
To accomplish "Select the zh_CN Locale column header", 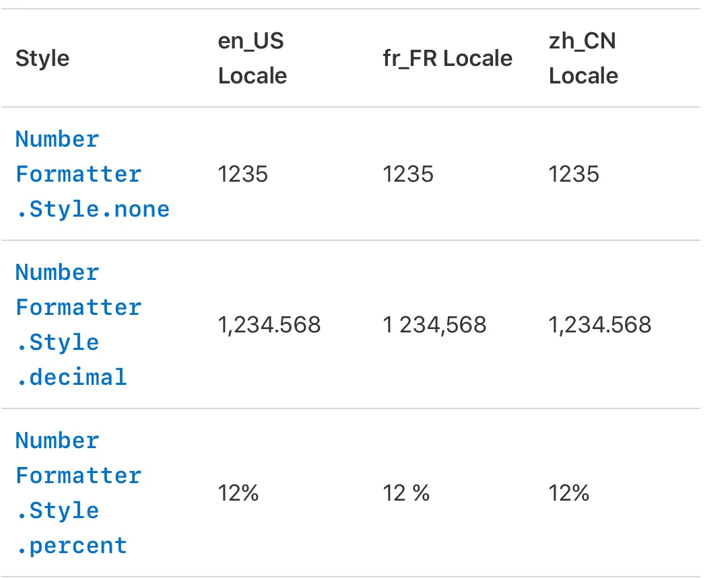I will [x=583, y=59].
